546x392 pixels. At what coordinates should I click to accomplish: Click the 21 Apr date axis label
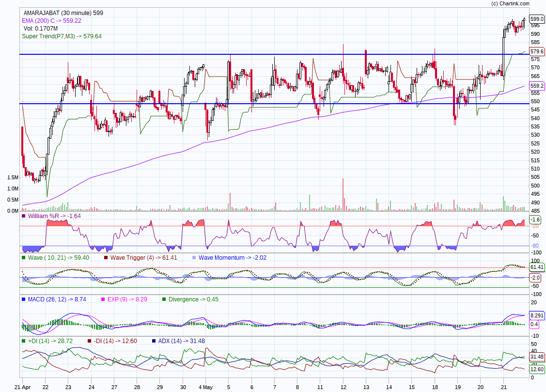23,387
